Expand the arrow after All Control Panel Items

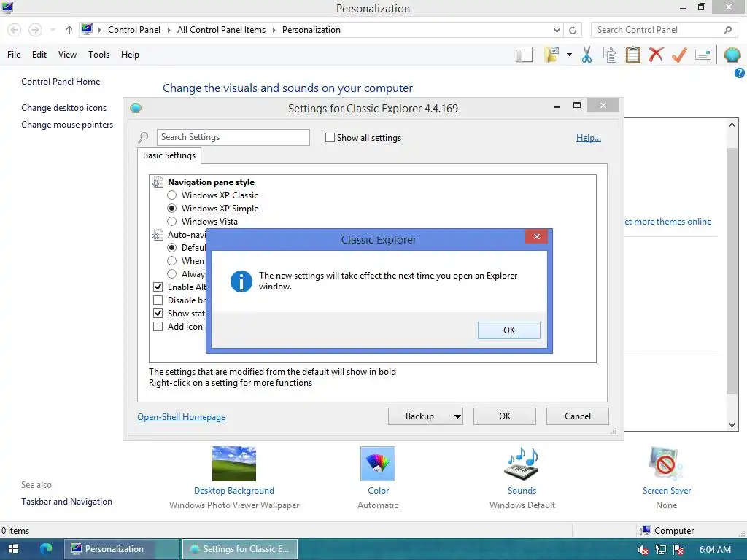point(274,30)
